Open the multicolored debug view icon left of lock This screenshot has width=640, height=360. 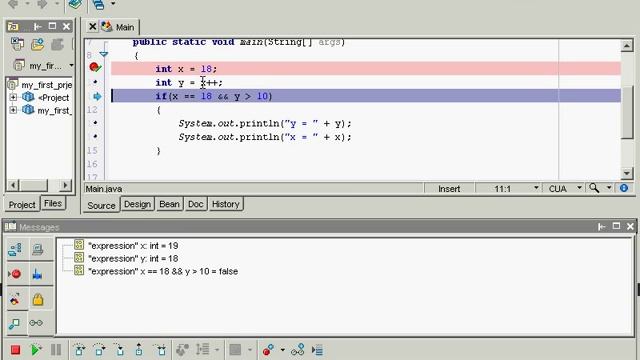(16, 299)
